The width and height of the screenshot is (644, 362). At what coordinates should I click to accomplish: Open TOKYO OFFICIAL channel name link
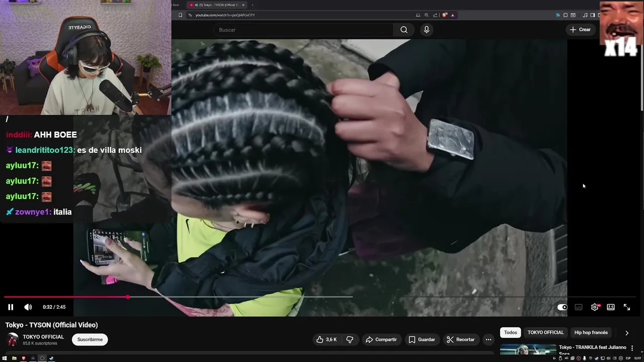coord(43,337)
